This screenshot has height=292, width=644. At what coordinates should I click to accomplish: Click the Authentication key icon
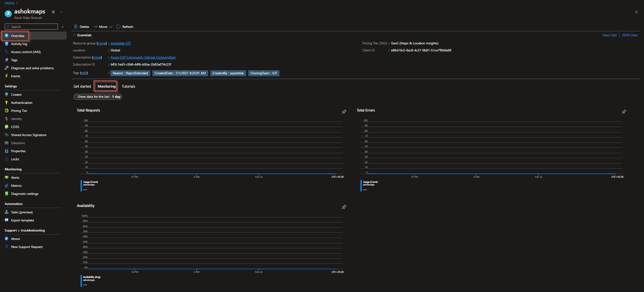tap(6, 102)
